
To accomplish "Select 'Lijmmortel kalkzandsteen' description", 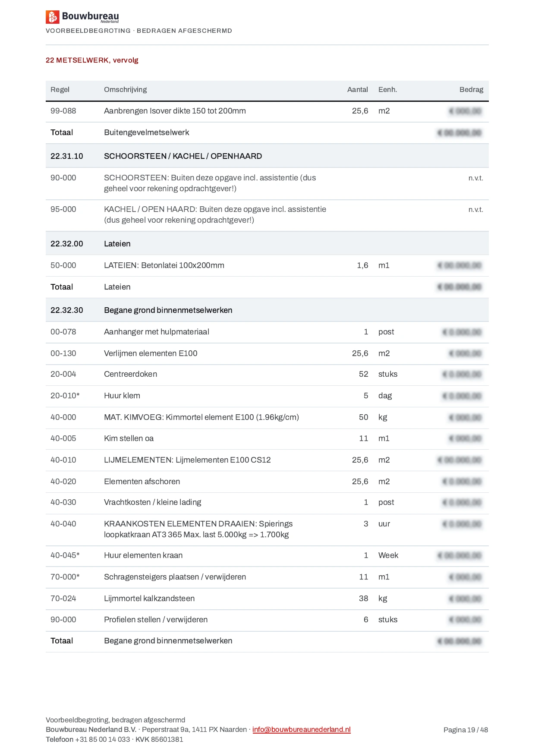I will [149, 598].
